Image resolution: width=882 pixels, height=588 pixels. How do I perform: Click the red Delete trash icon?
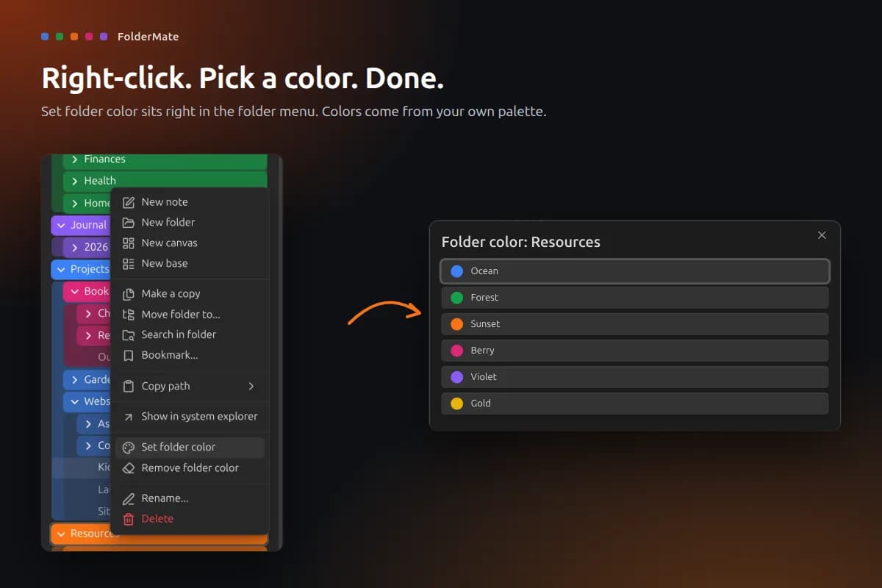129,519
